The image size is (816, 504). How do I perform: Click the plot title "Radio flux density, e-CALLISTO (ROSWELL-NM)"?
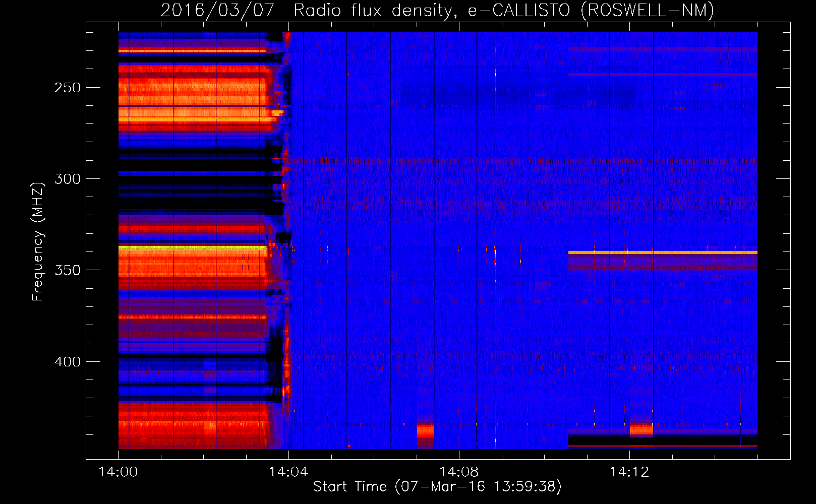coord(504,10)
